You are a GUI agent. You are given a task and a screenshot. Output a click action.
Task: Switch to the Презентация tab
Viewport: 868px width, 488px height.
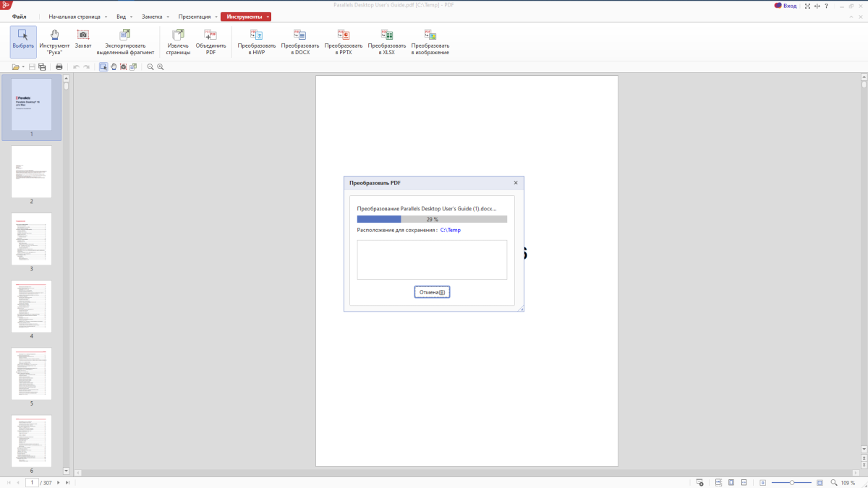[195, 17]
